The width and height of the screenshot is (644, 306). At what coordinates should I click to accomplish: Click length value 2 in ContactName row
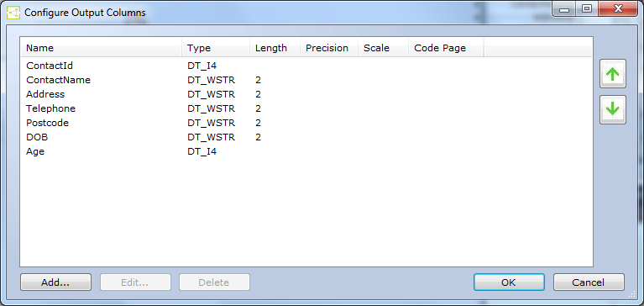tap(258, 80)
